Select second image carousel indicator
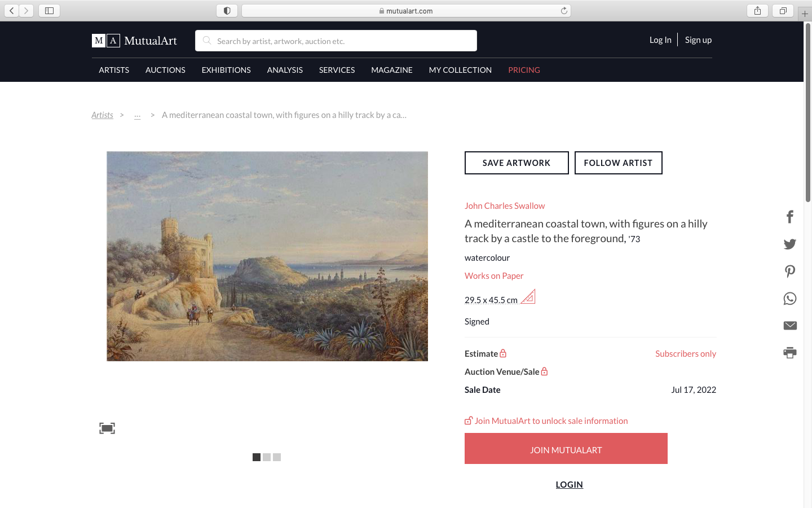Screen dimensions: 812x508 (x=267, y=457)
